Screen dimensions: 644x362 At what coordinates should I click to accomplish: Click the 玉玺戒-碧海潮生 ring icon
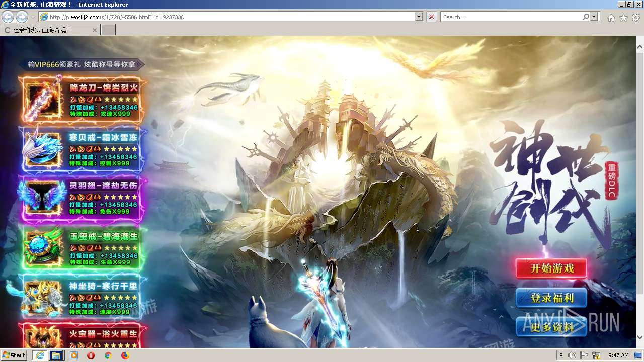(44, 248)
